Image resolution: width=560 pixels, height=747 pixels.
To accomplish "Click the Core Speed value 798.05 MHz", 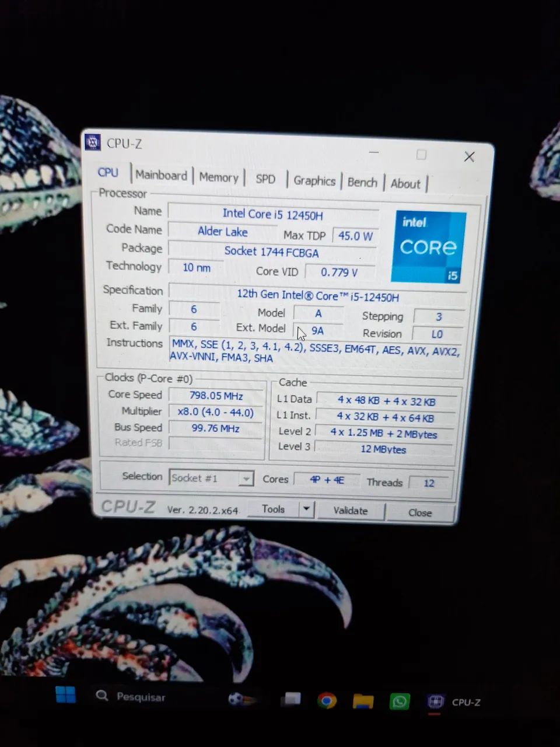I will click(x=216, y=396).
